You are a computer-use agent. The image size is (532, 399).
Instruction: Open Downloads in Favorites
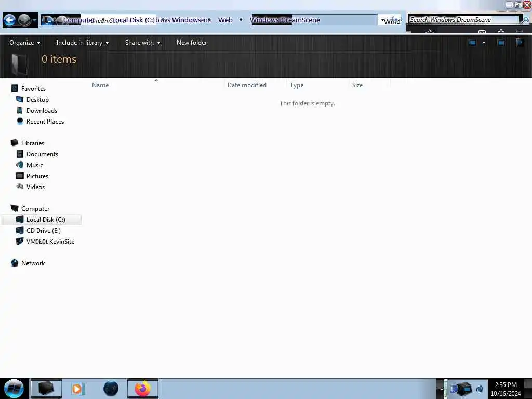(x=42, y=111)
